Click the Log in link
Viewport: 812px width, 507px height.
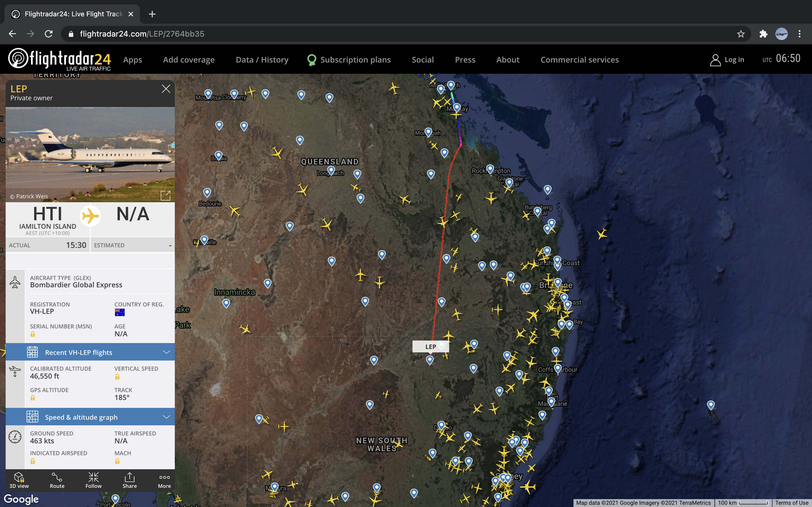pyautogui.click(x=734, y=60)
